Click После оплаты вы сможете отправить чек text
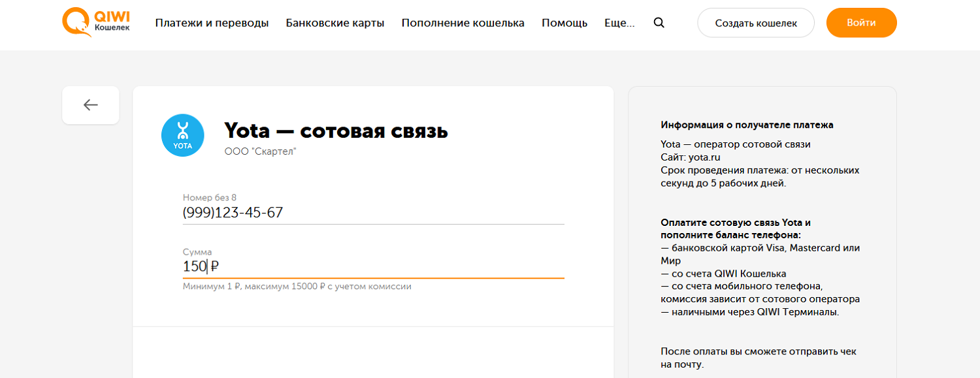Viewport: 980px width, 378px height. [x=759, y=358]
